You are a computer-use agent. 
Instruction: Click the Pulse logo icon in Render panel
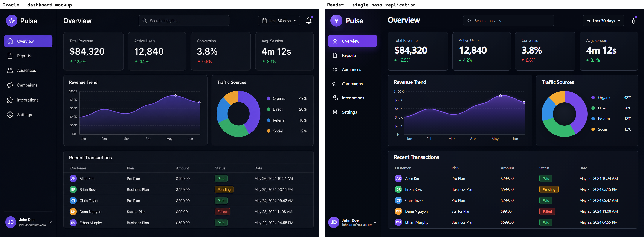click(x=336, y=20)
